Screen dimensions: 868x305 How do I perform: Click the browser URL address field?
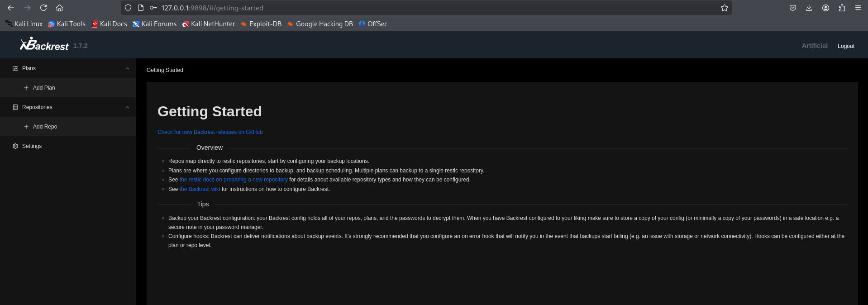tap(407, 8)
